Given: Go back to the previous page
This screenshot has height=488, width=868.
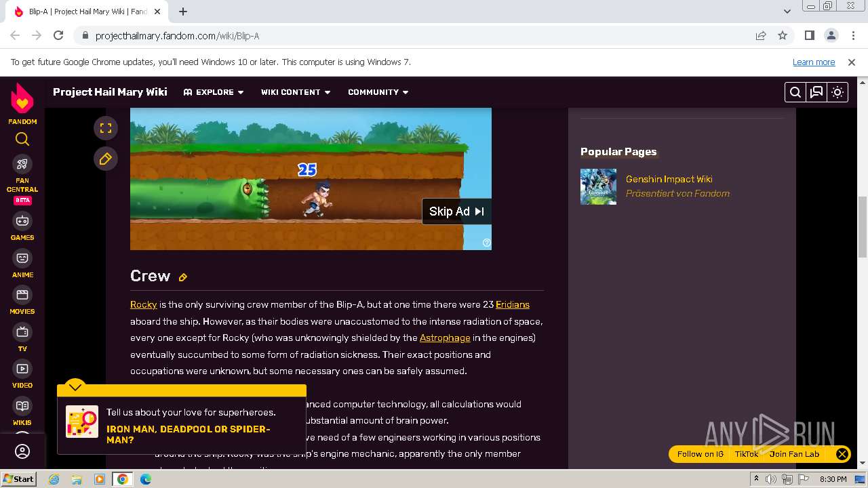Looking at the screenshot, I should [15, 35].
